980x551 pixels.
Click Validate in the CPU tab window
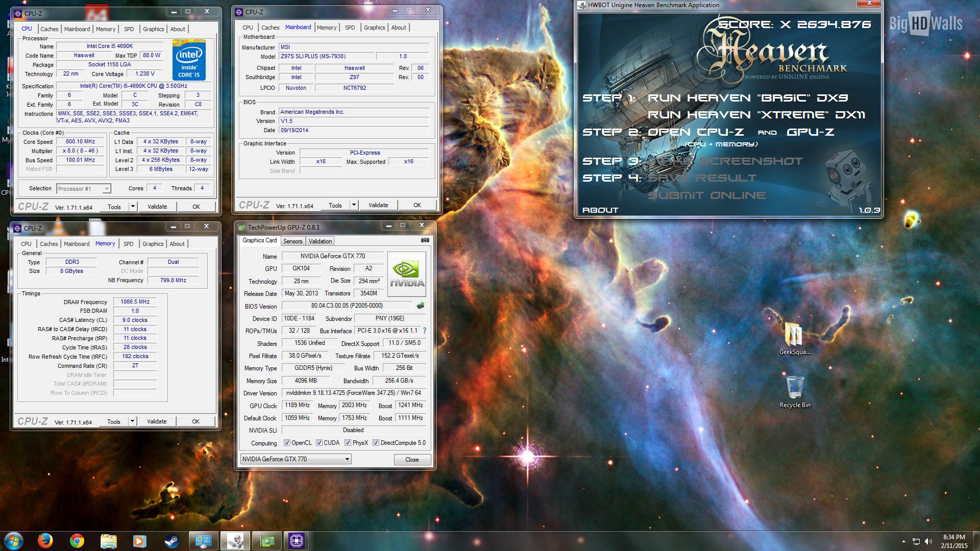tap(157, 207)
